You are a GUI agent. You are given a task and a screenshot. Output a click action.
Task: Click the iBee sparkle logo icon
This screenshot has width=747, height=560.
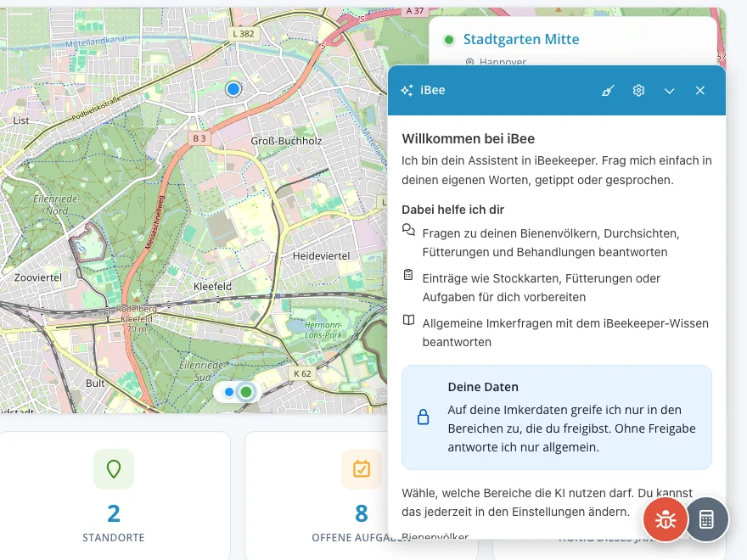407,91
